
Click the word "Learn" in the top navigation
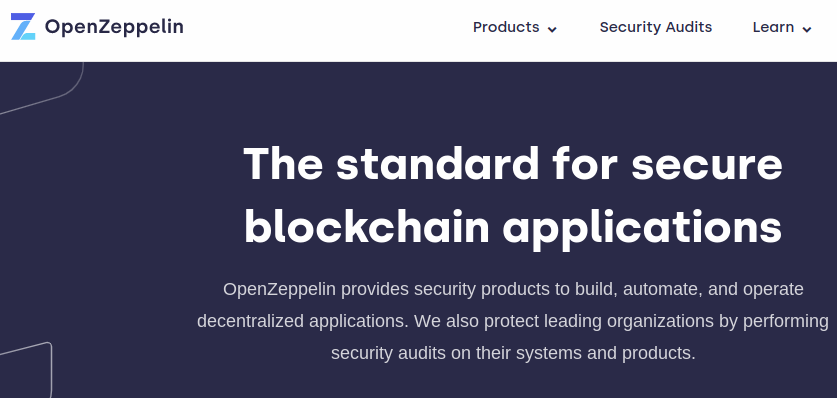click(773, 27)
